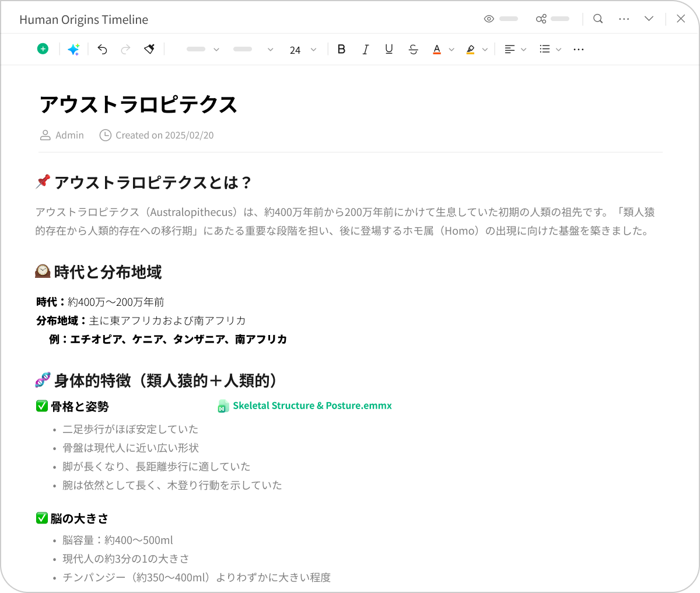
Task: Undo the last edit
Action: (x=103, y=50)
